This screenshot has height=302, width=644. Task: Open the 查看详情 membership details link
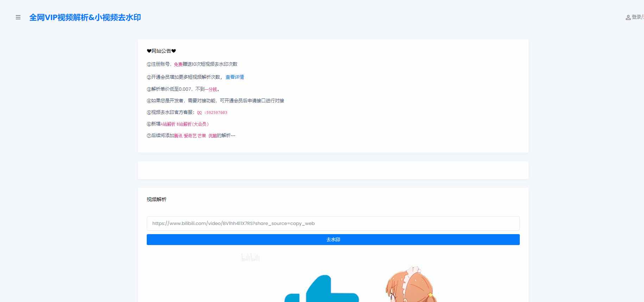pos(234,77)
